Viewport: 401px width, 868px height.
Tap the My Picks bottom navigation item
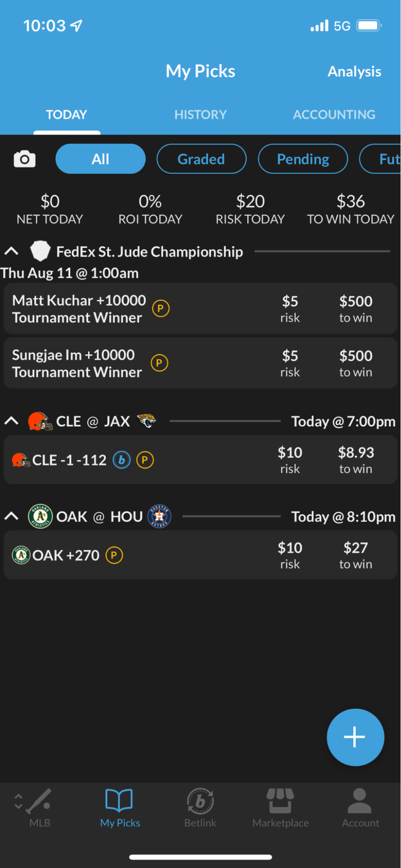(x=120, y=807)
